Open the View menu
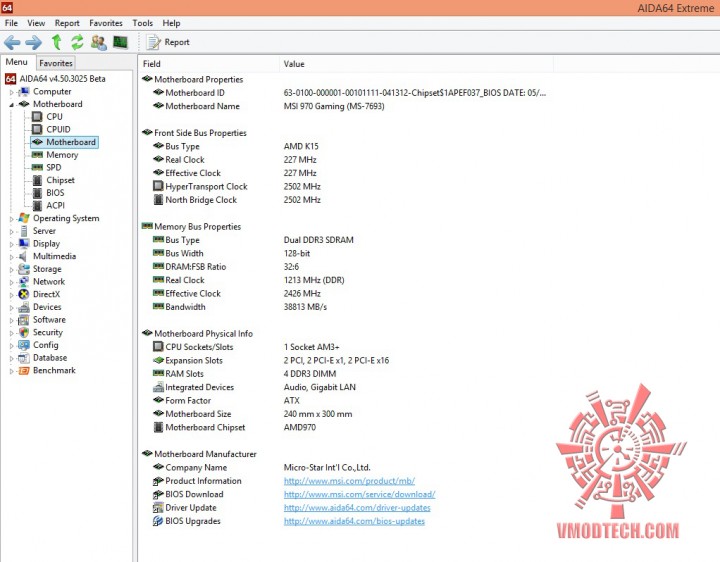The image size is (720, 562). pos(36,23)
